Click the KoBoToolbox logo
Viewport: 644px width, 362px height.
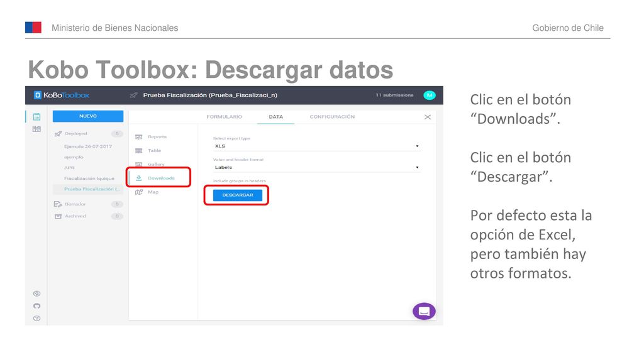pyautogui.click(x=62, y=96)
